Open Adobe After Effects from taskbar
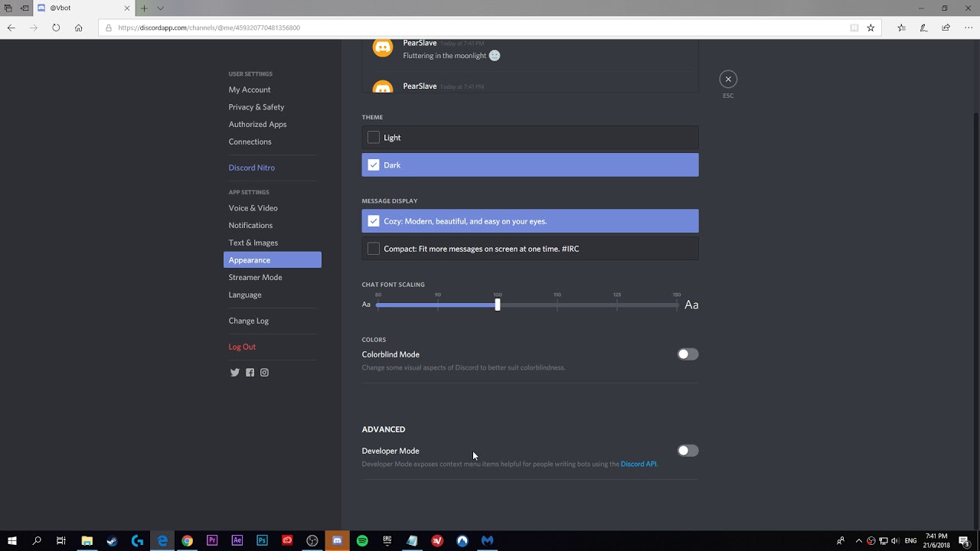Viewport: 980px width, 551px height. click(237, 541)
